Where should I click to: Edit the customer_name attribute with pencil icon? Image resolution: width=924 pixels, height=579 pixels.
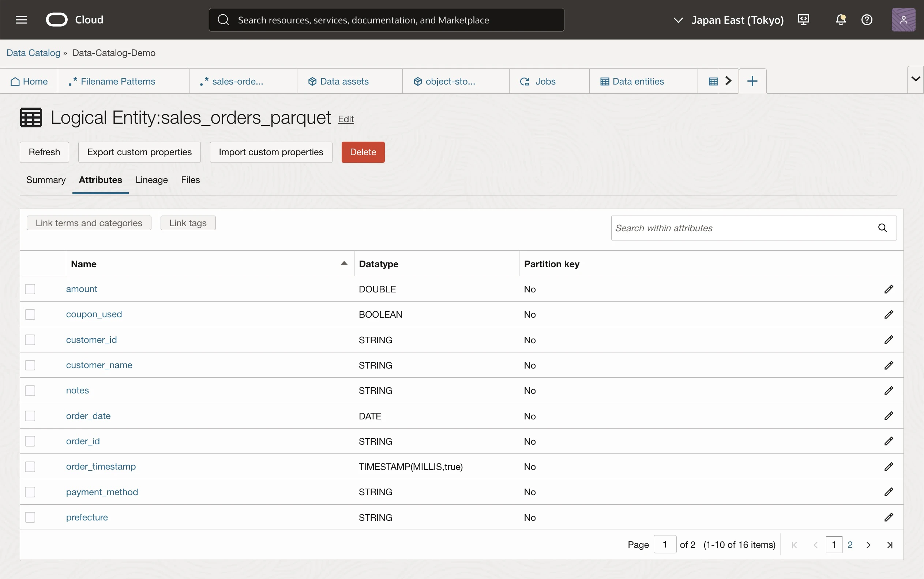coord(889,365)
